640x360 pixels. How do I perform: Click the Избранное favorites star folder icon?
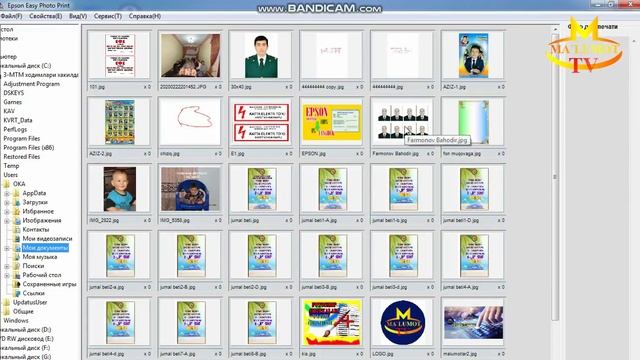coord(16,211)
